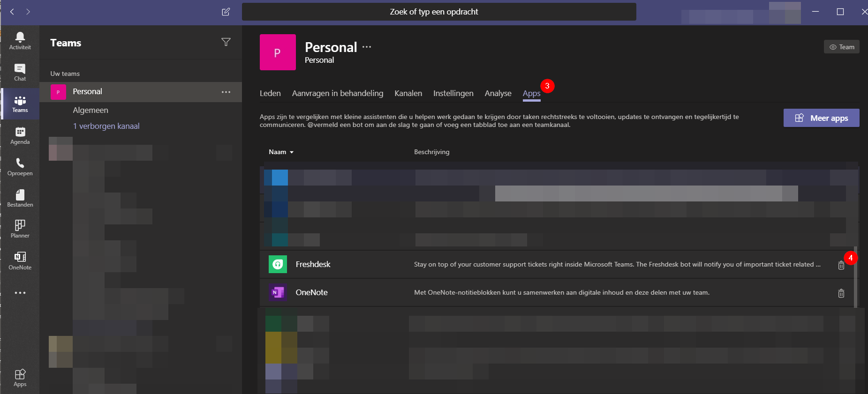The height and width of the screenshot is (394, 868).
Task: Open Chat in the left rail
Action: (x=20, y=72)
